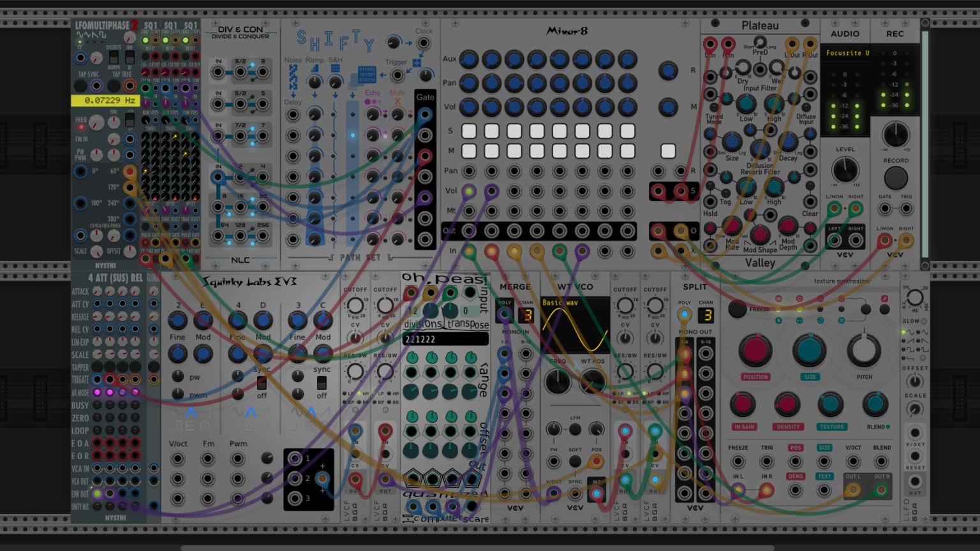Viewport: 980px width, 551px height.
Task: Flip the x10/x1 frequency range switch
Action: 130,120
